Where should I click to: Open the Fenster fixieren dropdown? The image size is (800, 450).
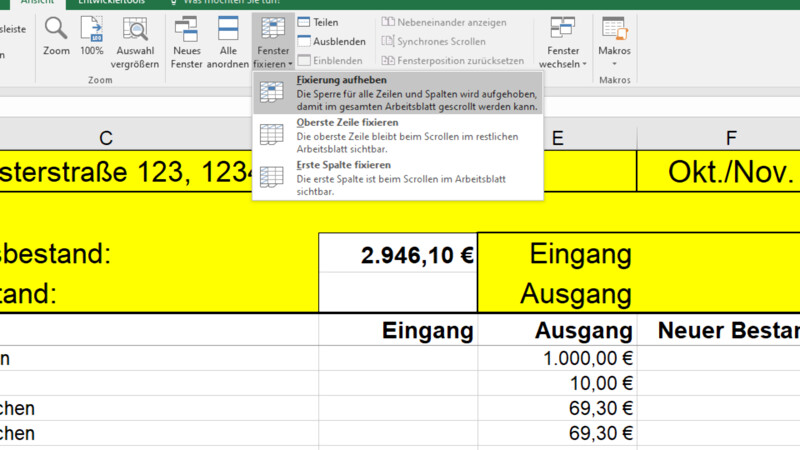(273, 43)
